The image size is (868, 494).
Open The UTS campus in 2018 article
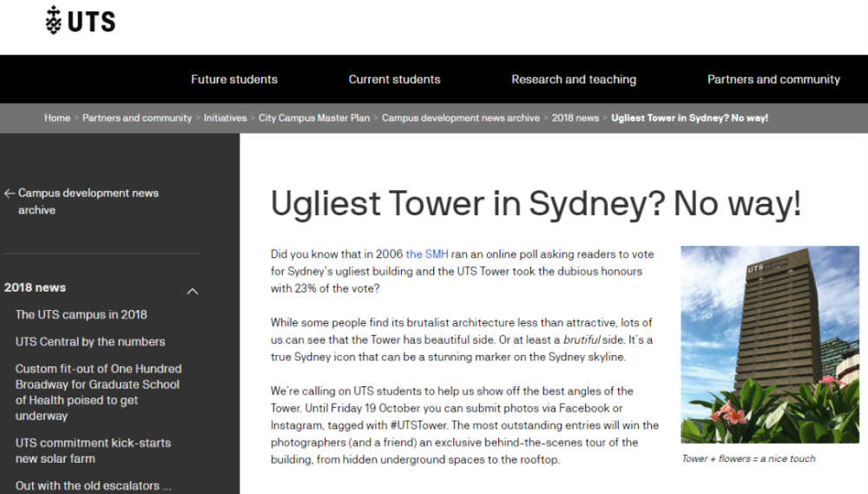(81, 314)
